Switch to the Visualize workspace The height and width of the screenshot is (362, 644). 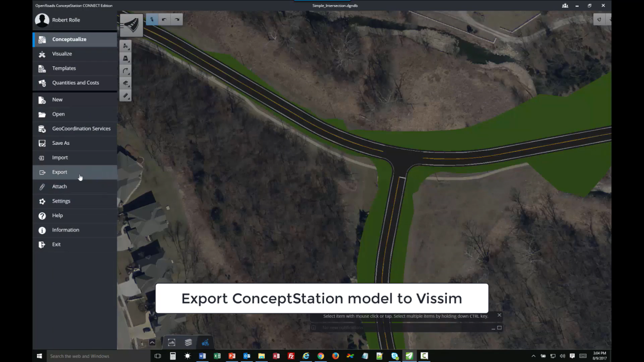pos(75,54)
